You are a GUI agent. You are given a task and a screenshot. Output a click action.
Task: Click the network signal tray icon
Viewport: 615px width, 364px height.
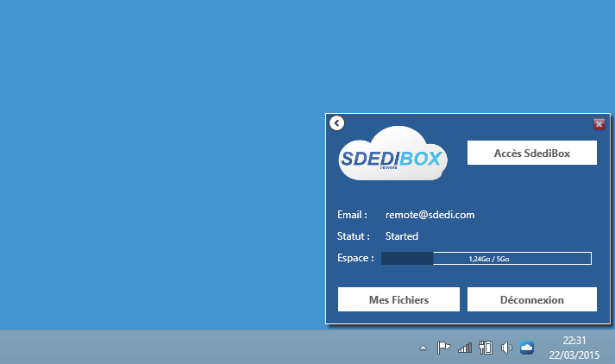click(465, 348)
